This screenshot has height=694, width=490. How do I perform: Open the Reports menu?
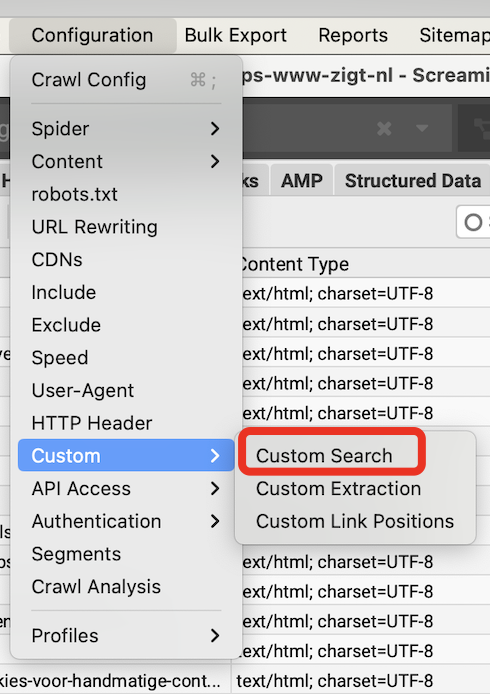(x=353, y=35)
